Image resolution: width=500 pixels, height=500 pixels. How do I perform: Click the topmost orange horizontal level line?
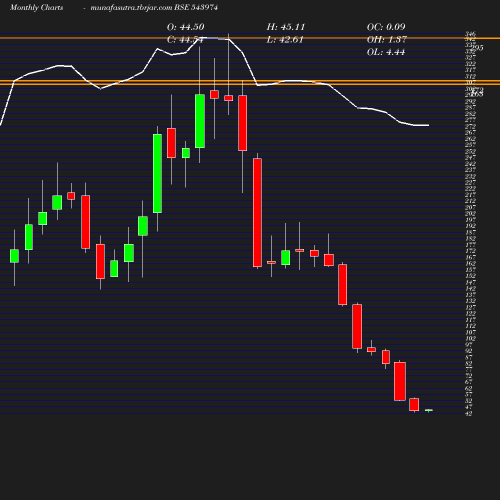coord(250,38)
